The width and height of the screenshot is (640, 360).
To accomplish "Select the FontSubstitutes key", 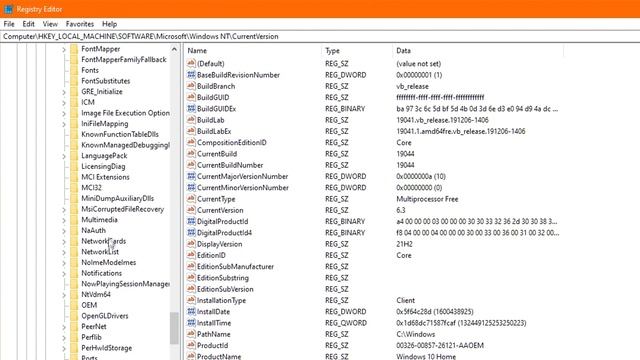I will point(106,81).
